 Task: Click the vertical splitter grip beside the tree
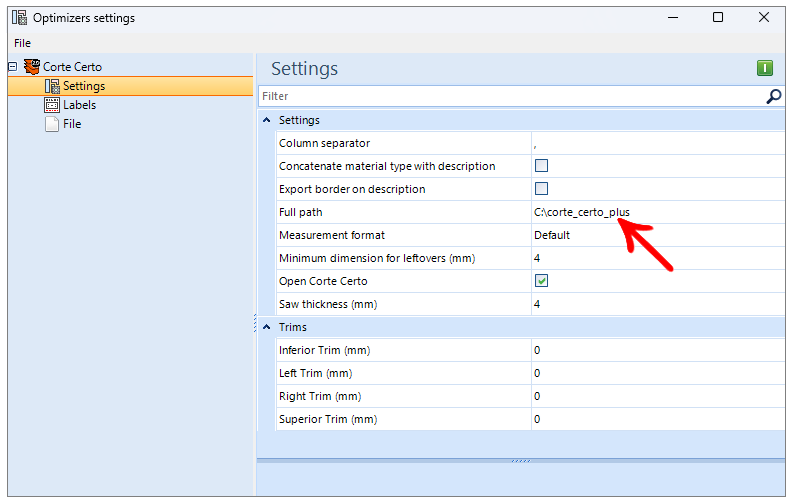255,323
